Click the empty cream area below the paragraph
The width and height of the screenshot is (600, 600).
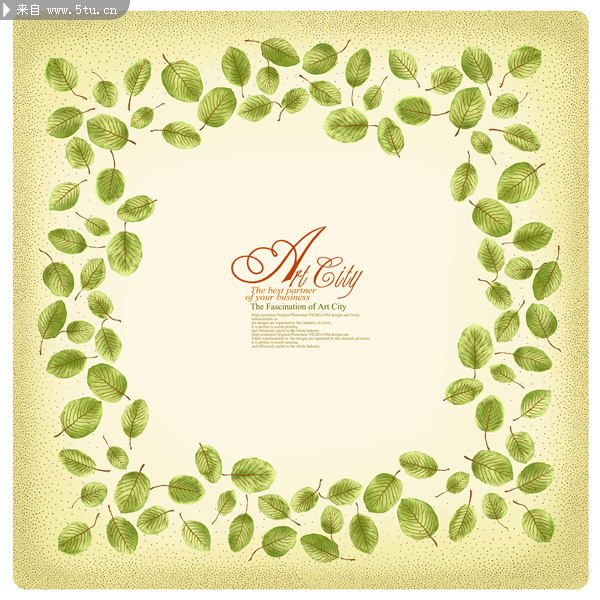[x=300, y=400]
